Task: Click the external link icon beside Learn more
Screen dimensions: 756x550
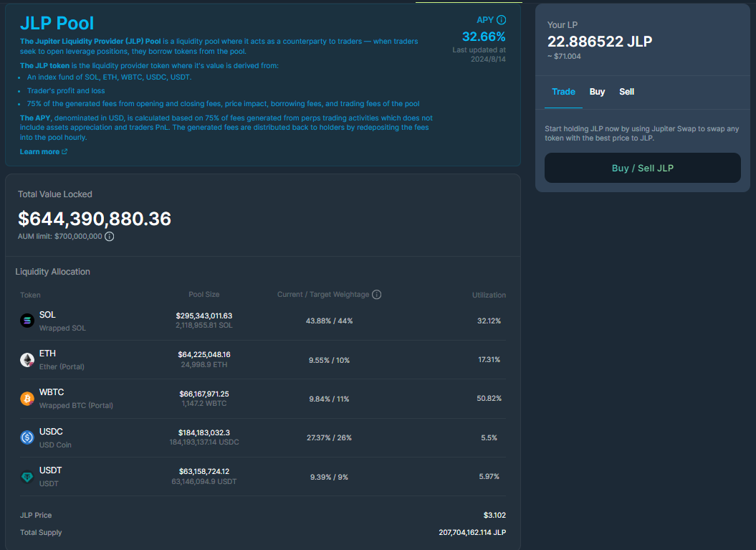Action: pos(65,152)
